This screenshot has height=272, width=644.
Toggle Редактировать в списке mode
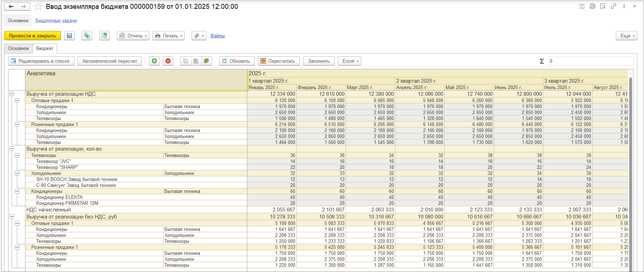coord(41,61)
